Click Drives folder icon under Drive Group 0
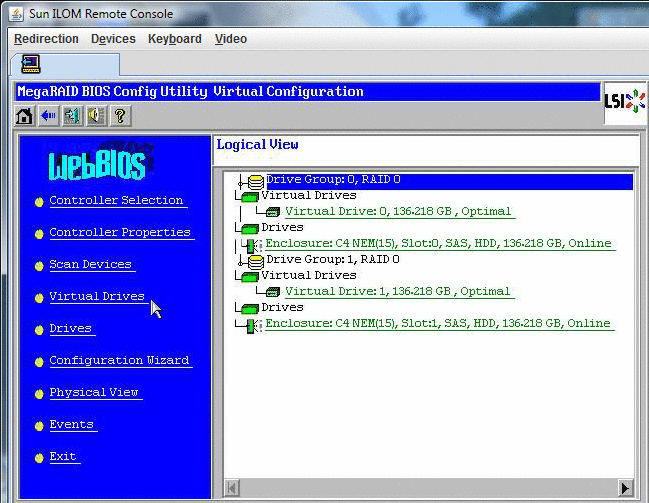The width and height of the screenshot is (649, 503). [x=250, y=229]
